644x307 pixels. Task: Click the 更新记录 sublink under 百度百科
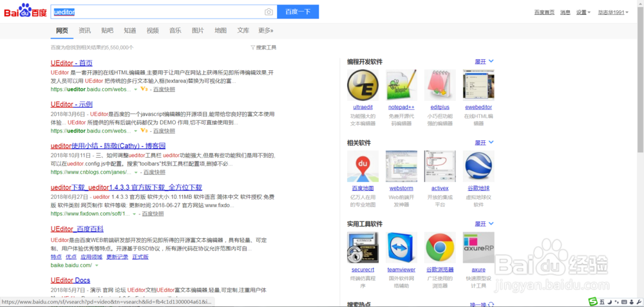tap(117, 257)
